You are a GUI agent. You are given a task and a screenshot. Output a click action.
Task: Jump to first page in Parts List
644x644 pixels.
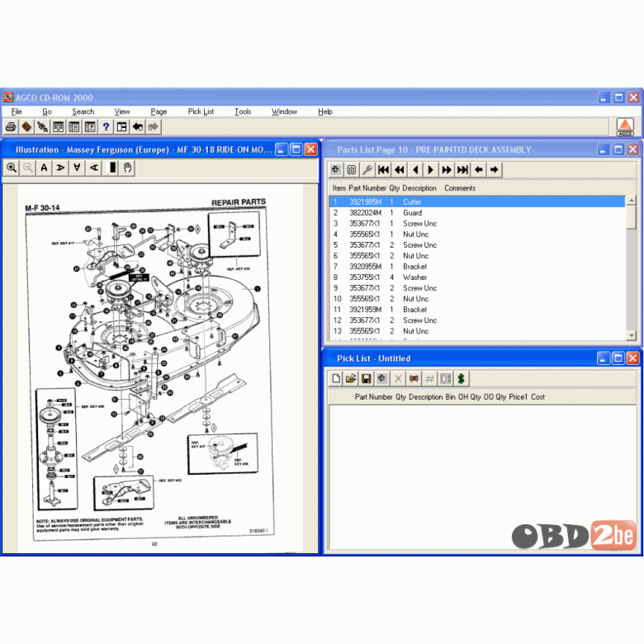point(383,169)
